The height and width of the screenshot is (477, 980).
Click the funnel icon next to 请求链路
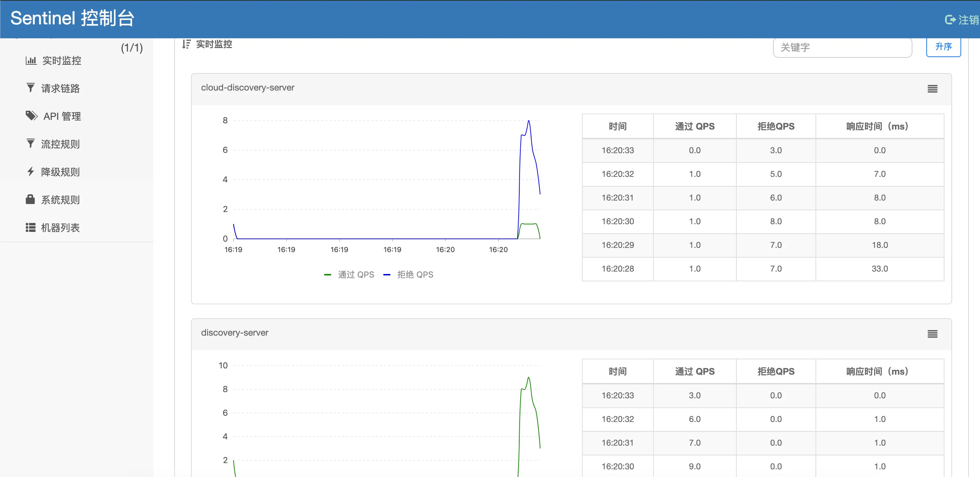point(30,88)
